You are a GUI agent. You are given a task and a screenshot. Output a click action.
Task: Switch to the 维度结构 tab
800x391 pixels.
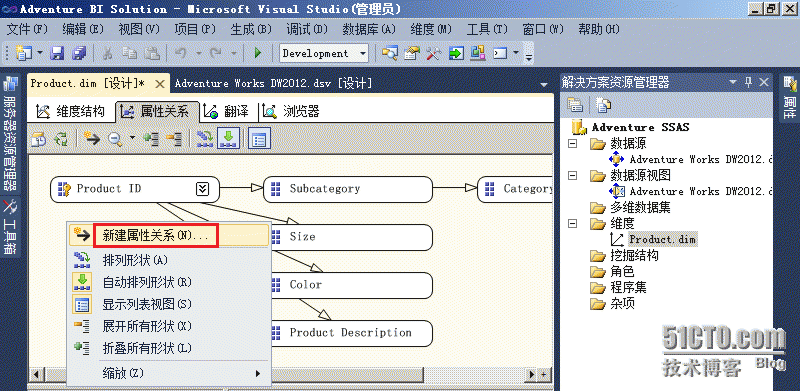(x=71, y=111)
